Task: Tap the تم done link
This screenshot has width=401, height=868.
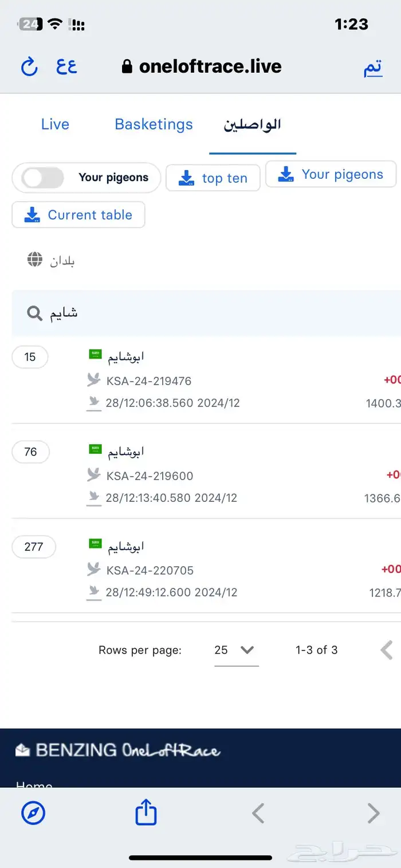Action: pyautogui.click(x=373, y=68)
